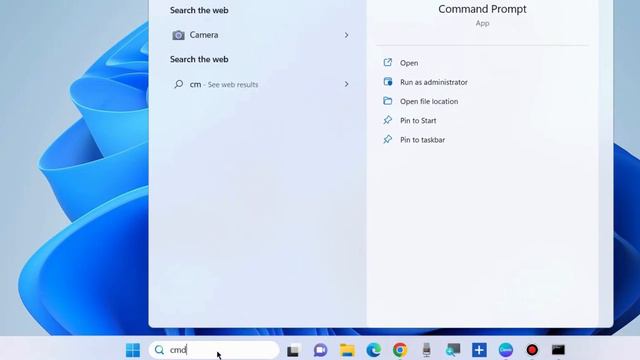Expand the Camera result chevron
Image resolution: width=640 pixels, height=360 pixels.
(x=347, y=35)
